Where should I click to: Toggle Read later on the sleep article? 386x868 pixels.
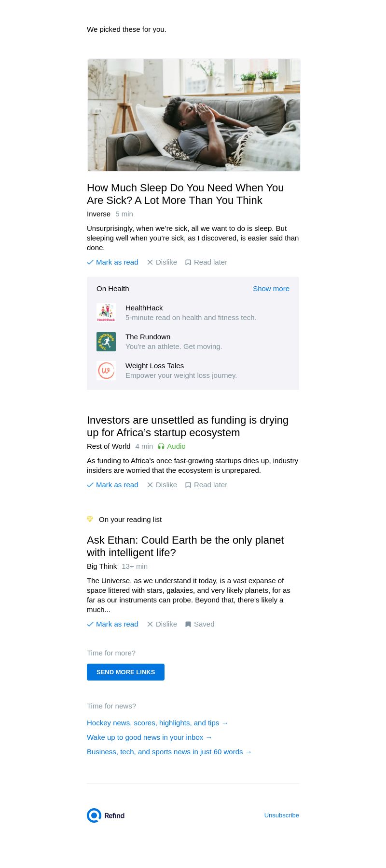coord(206,262)
